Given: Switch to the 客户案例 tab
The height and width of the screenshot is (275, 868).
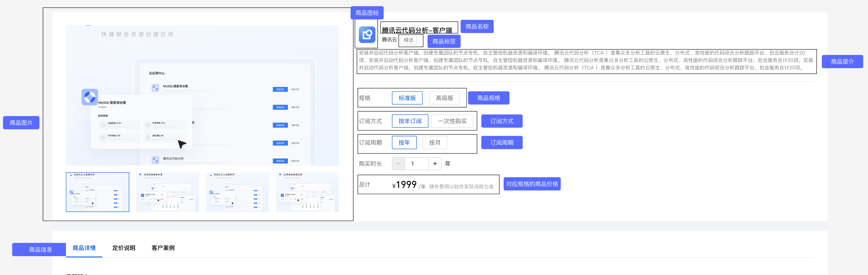Looking at the screenshot, I should (163, 248).
